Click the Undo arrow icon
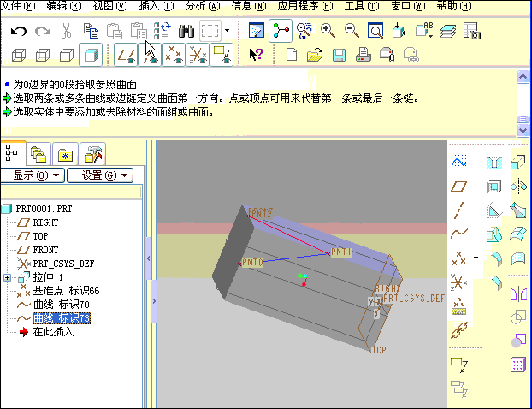 [x=18, y=32]
